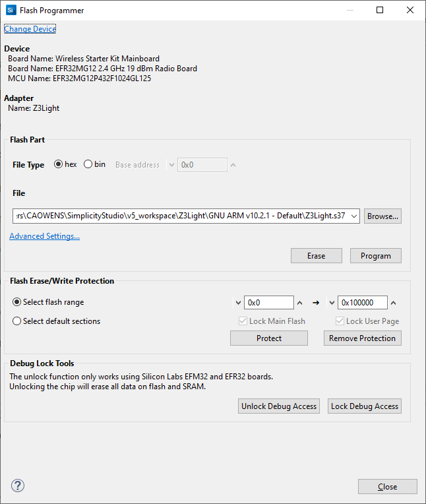Click the help question mark icon
Viewport: 426px width, 504px height.
click(18, 486)
